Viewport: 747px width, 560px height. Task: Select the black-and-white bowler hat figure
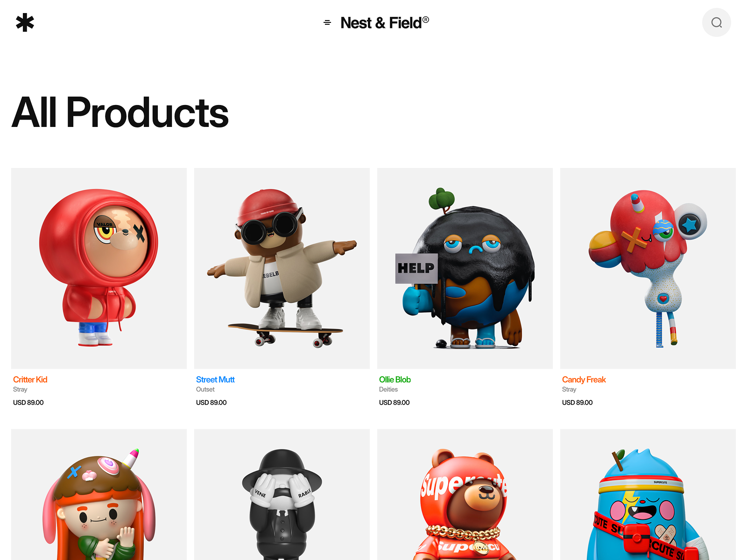click(282, 495)
